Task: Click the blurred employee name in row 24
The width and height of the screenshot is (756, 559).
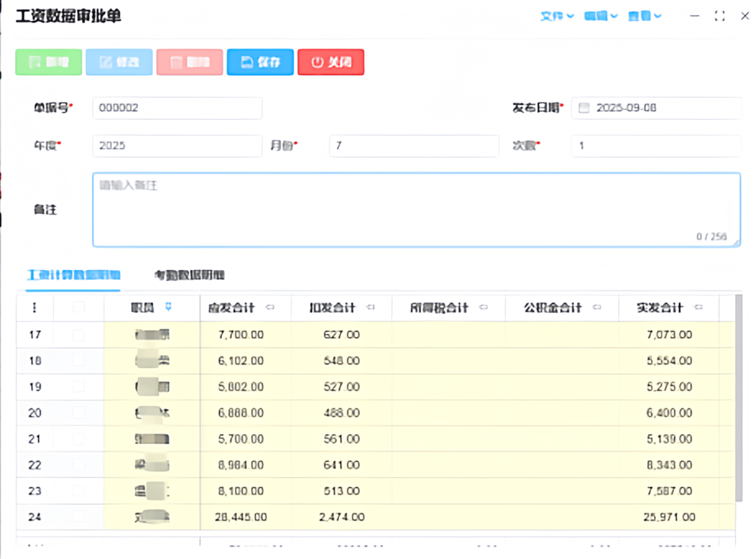Action: pos(152,516)
